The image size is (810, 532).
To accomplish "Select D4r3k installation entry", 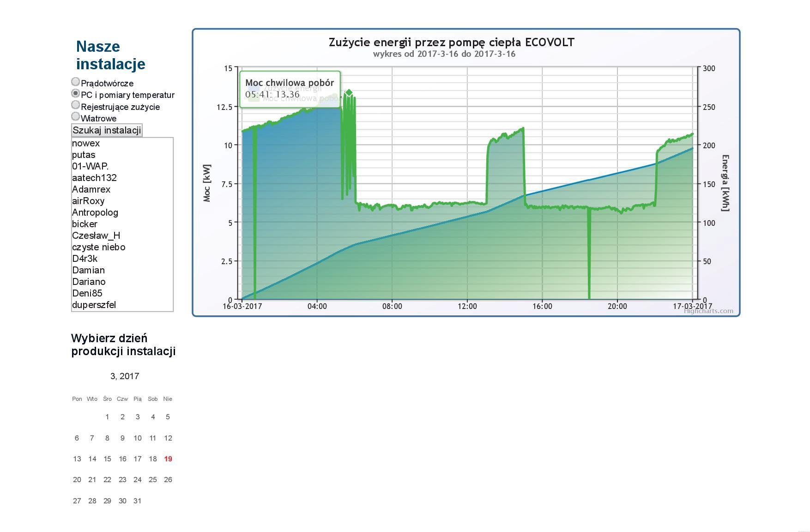I will (x=122, y=259).
